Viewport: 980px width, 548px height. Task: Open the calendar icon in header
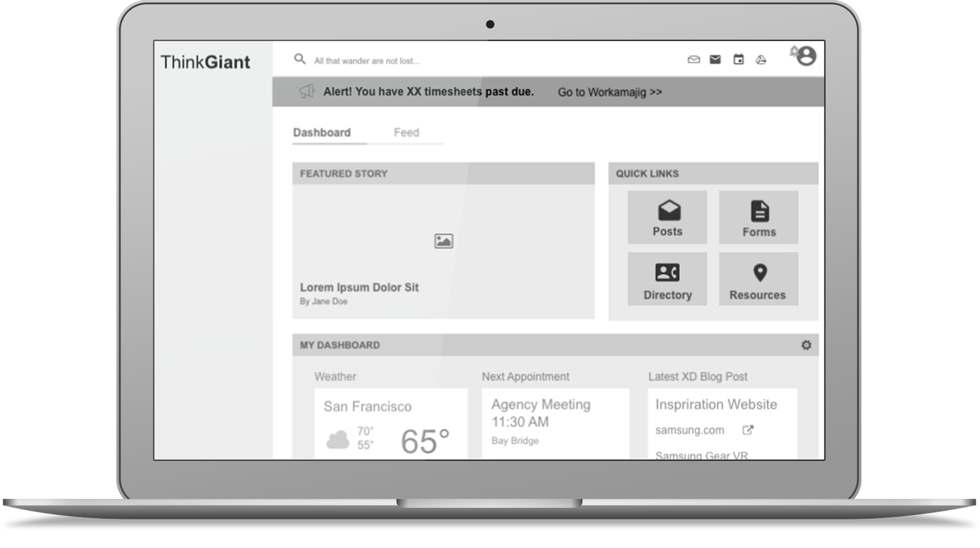pos(739,59)
